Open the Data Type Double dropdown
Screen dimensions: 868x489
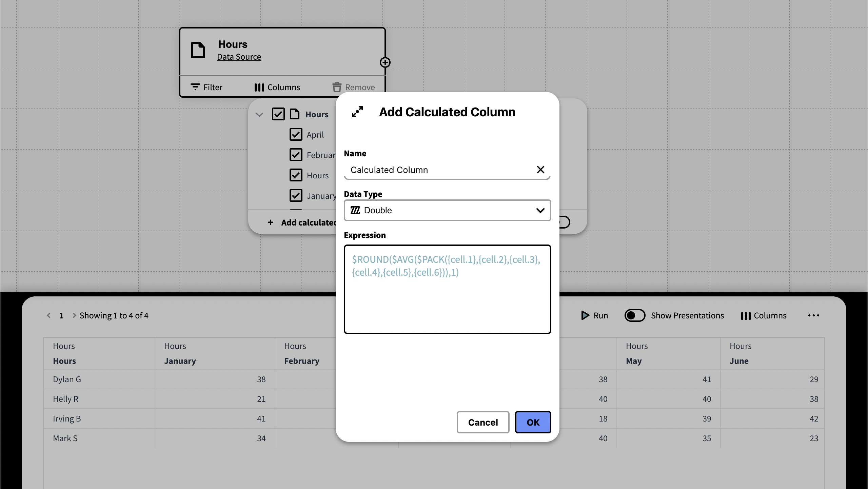click(x=447, y=210)
